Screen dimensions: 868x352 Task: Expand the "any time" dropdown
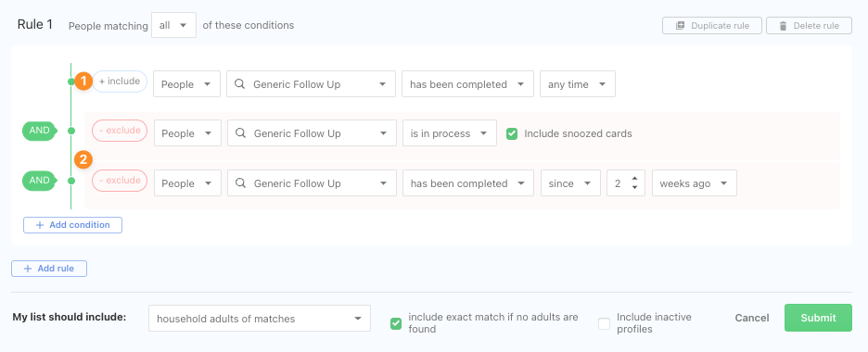tap(578, 84)
